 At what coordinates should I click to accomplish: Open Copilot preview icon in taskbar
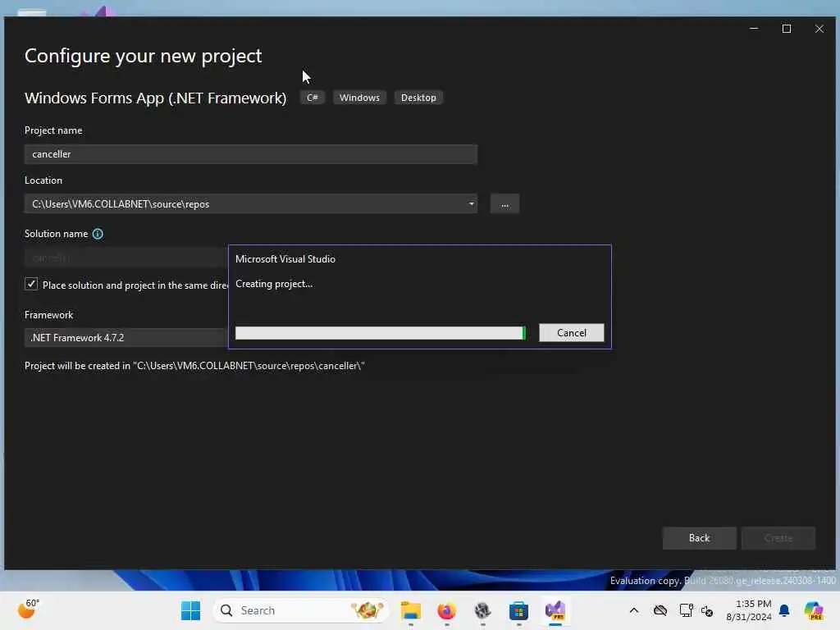point(814,610)
